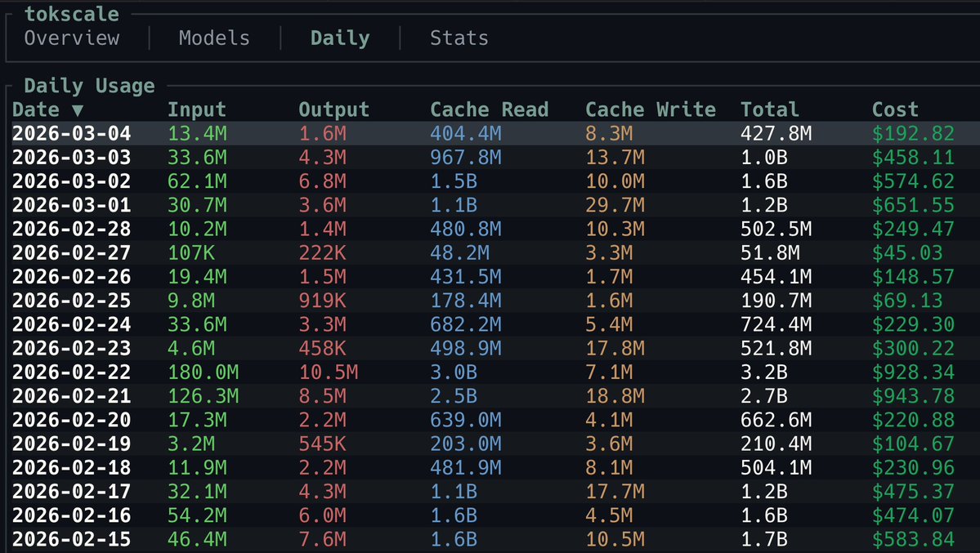Click the 2.7B total value

[764, 396]
